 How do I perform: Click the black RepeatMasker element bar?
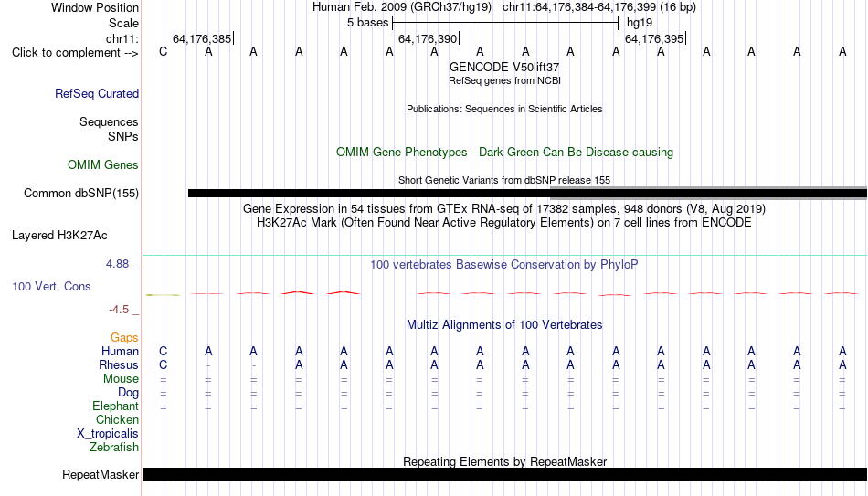coord(505,474)
